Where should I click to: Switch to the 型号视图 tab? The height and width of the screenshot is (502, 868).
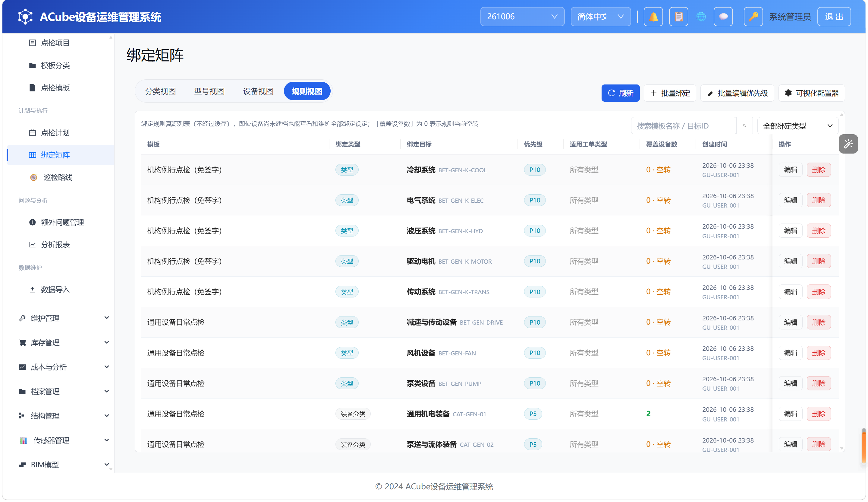click(209, 91)
